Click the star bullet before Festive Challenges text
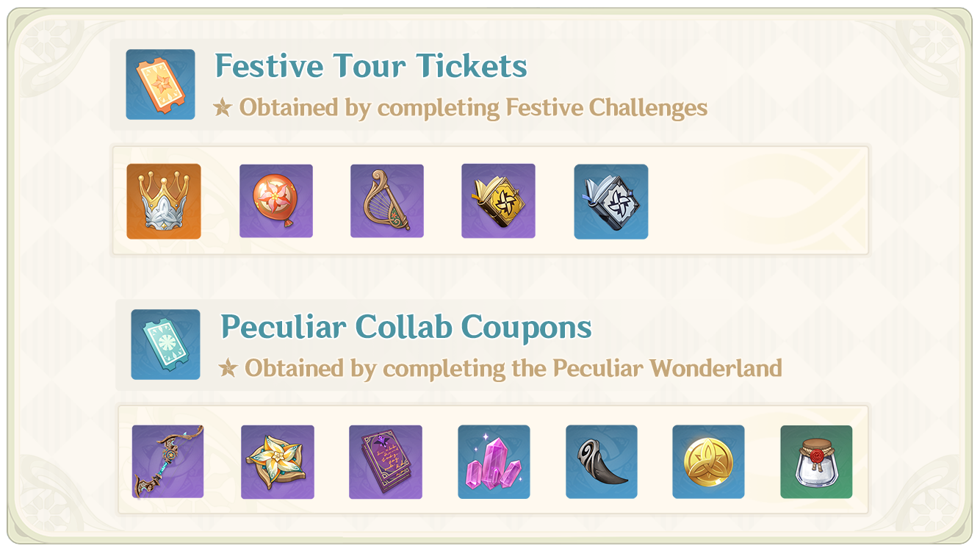980x551 pixels. pos(223,108)
